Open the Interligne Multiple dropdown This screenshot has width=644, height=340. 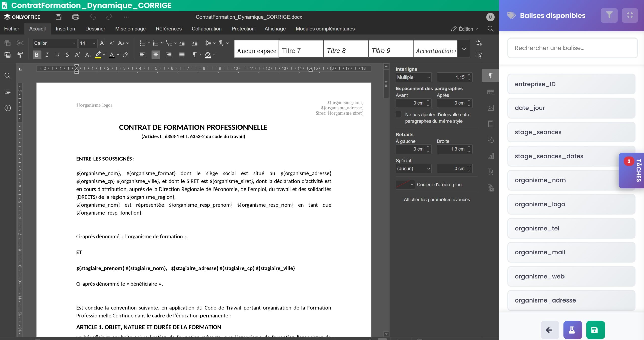413,77
